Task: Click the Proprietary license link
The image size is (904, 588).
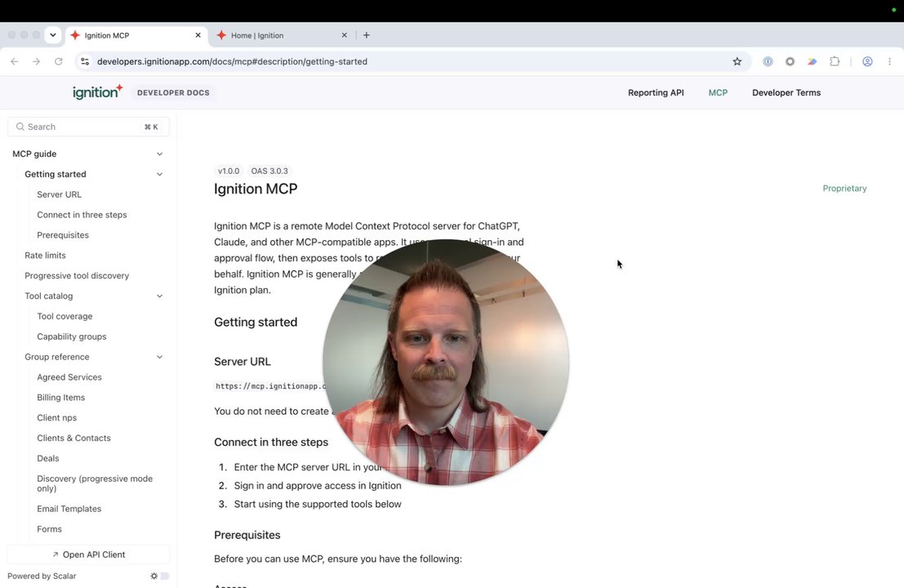Action: click(x=844, y=189)
